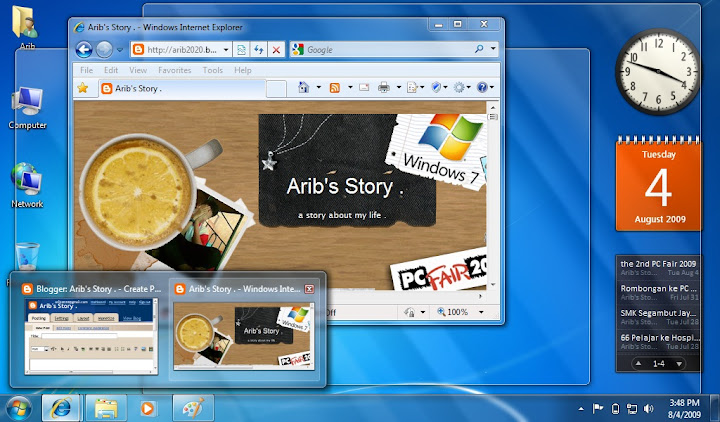Click the feed gadget next page down arrow
Screen dimensions: 720x422
point(679,364)
